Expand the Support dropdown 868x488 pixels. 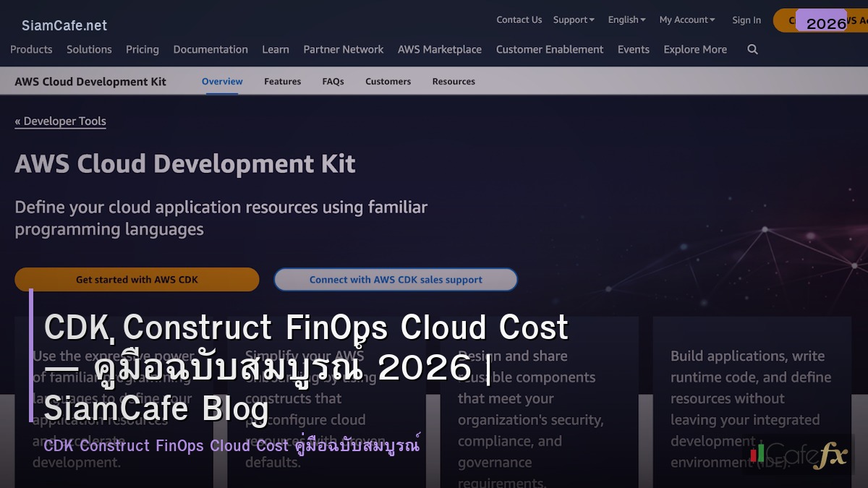[x=573, y=20]
